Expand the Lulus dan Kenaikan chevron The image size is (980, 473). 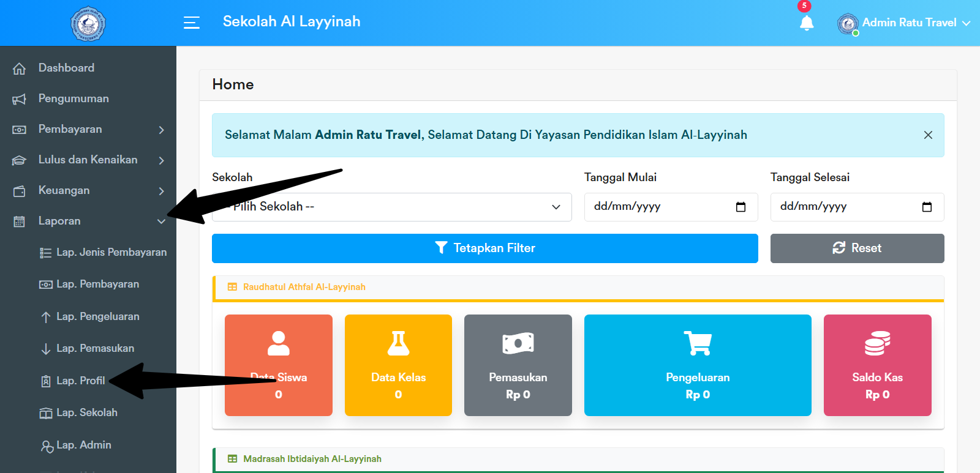click(162, 160)
